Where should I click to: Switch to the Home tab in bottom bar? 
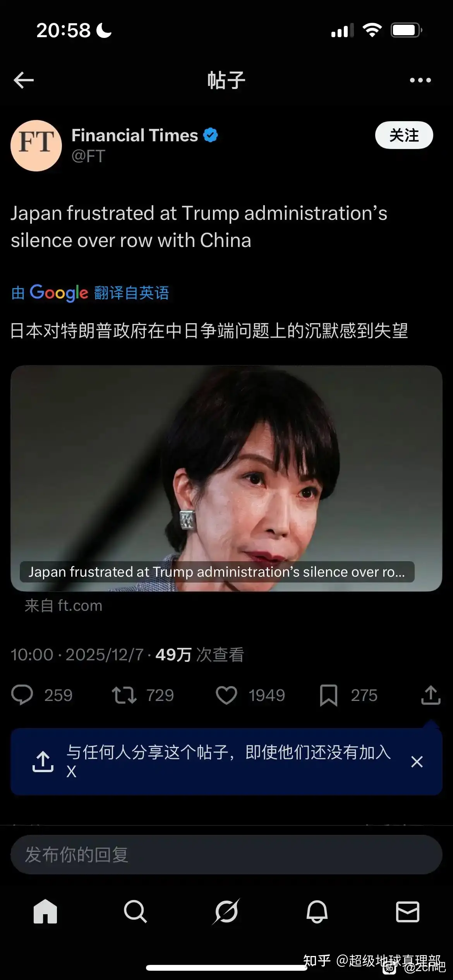click(x=45, y=911)
